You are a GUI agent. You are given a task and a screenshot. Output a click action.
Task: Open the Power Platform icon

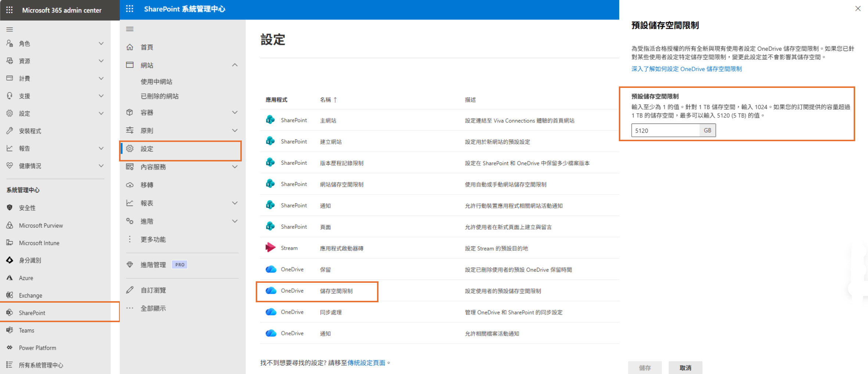coord(10,348)
